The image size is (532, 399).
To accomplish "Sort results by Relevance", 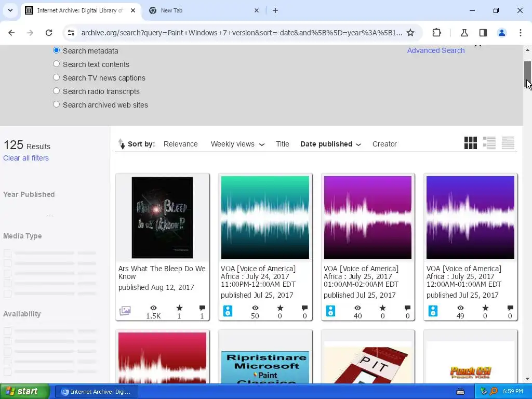I will 180,144.
